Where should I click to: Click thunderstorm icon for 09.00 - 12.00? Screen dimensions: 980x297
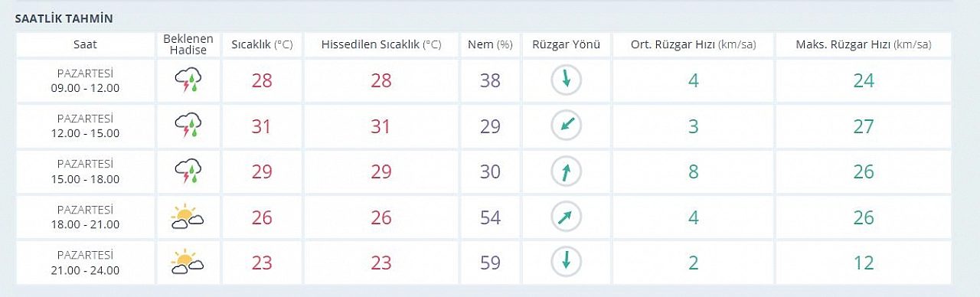[188, 80]
